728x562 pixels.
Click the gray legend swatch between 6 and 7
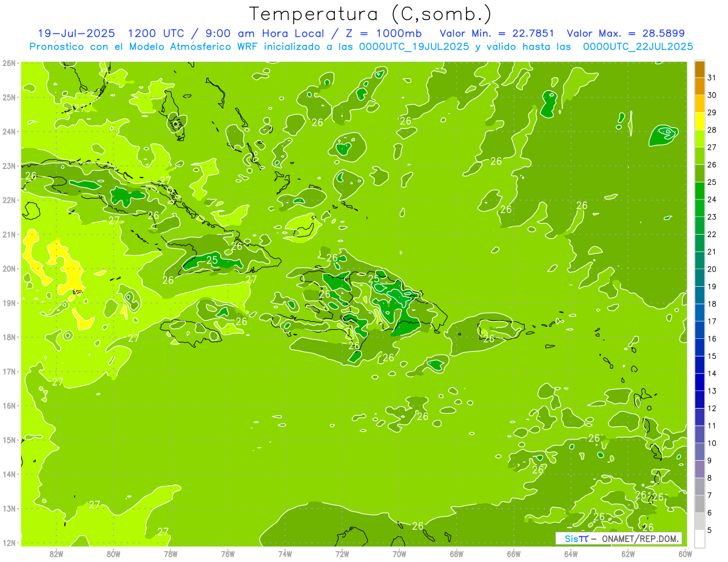tap(700, 504)
